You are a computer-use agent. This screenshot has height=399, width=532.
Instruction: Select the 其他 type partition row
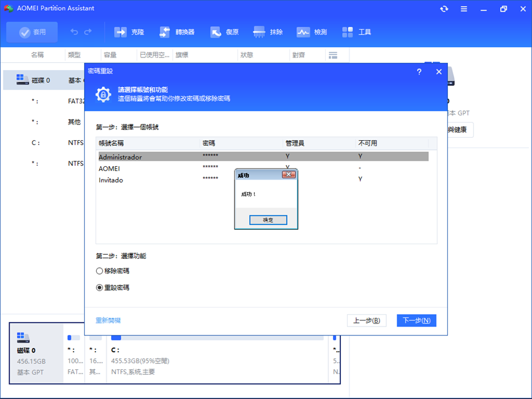click(44, 122)
